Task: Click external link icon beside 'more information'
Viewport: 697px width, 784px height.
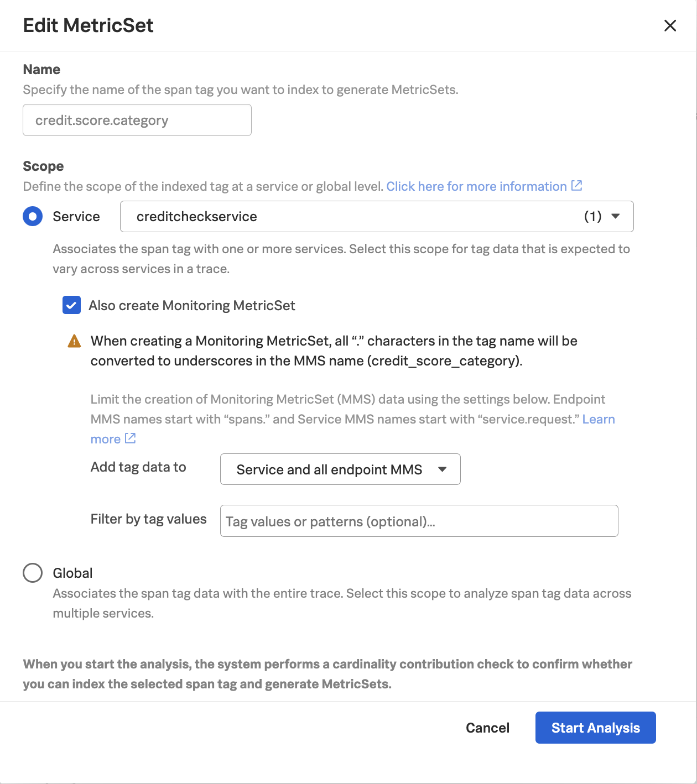Action: (576, 186)
